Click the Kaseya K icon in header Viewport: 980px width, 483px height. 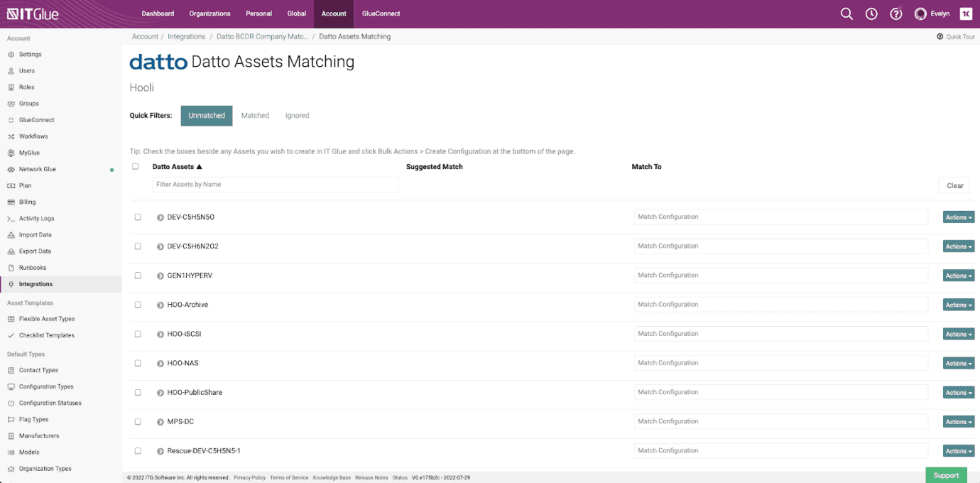(x=966, y=13)
